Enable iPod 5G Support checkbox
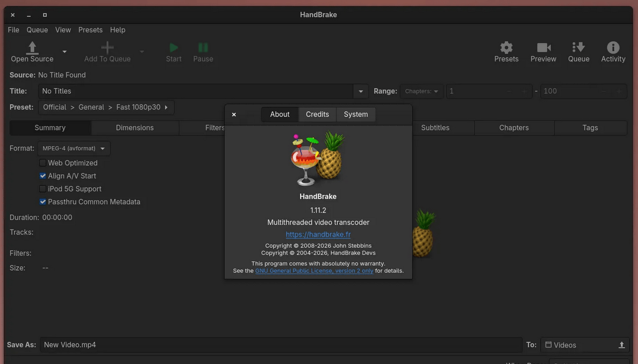 [x=42, y=189]
